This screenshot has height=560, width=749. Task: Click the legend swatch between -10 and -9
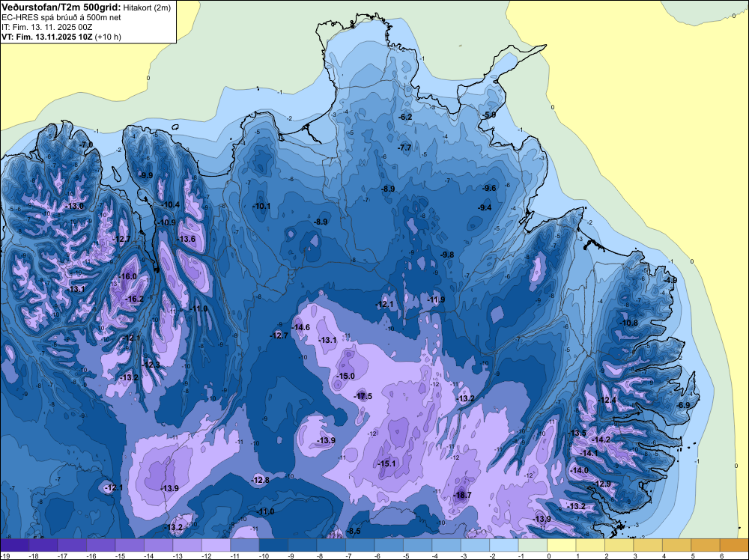coord(273,545)
